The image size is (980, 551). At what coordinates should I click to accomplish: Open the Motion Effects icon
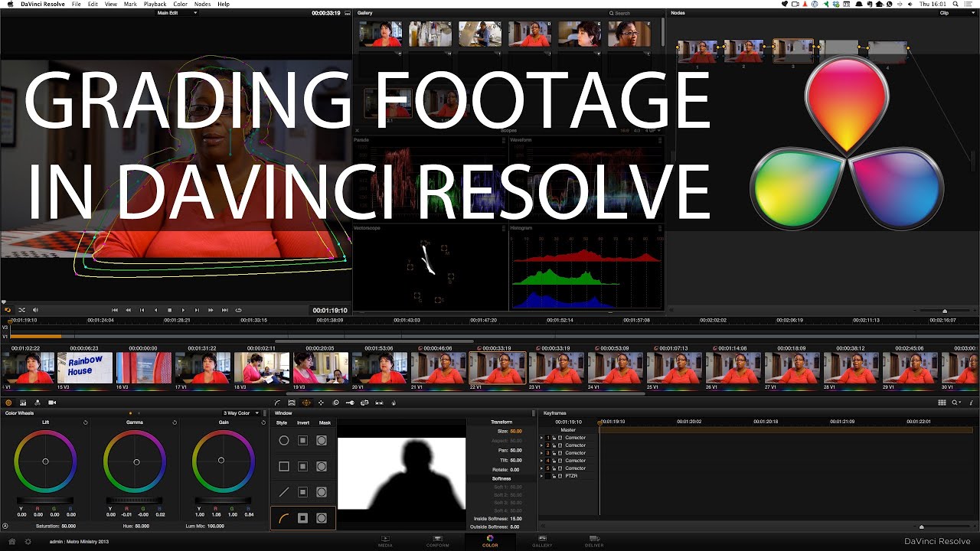click(38, 403)
